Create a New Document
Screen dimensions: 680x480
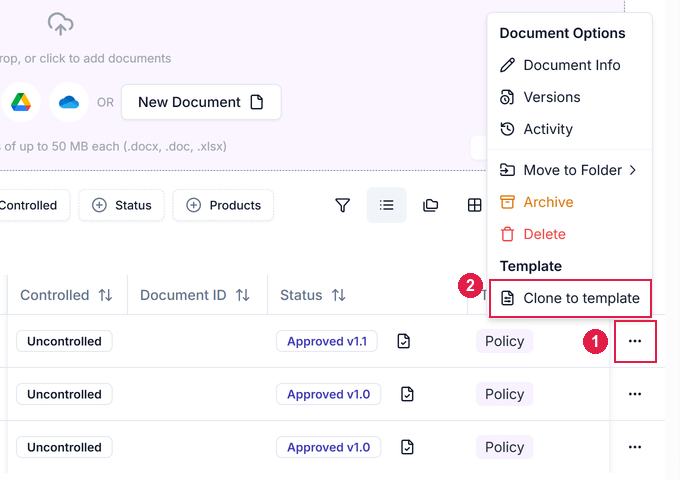pyautogui.click(x=201, y=102)
